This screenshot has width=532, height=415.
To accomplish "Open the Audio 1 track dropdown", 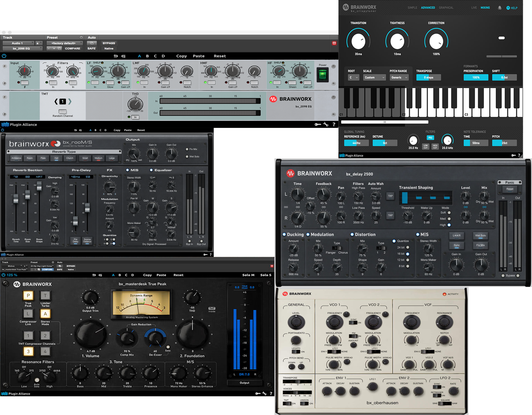I will (19, 43).
